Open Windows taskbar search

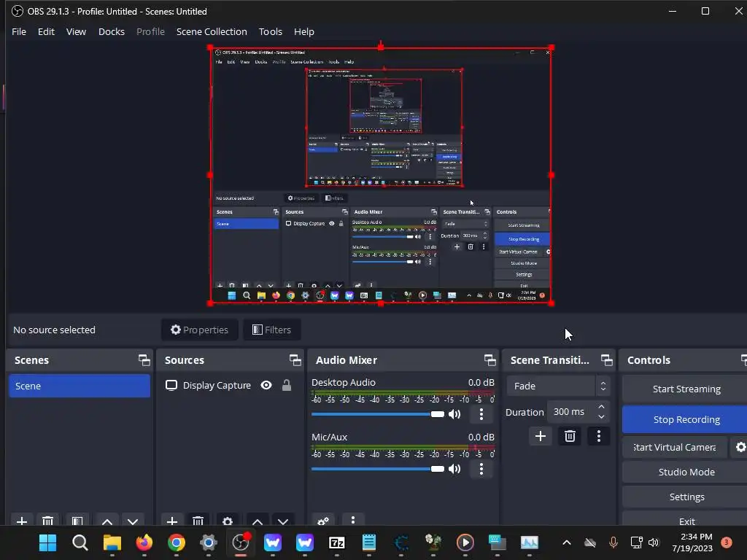pyautogui.click(x=80, y=542)
